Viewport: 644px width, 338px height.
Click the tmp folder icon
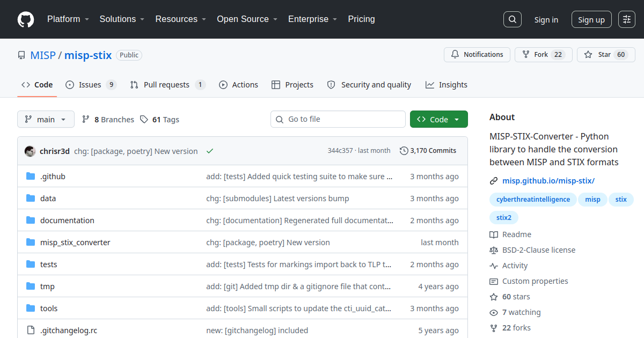tap(31, 286)
